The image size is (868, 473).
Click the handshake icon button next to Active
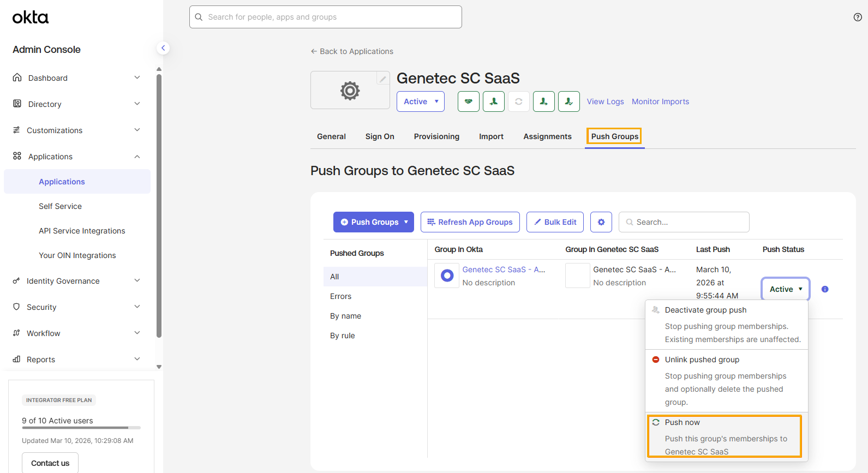pyautogui.click(x=469, y=101)
